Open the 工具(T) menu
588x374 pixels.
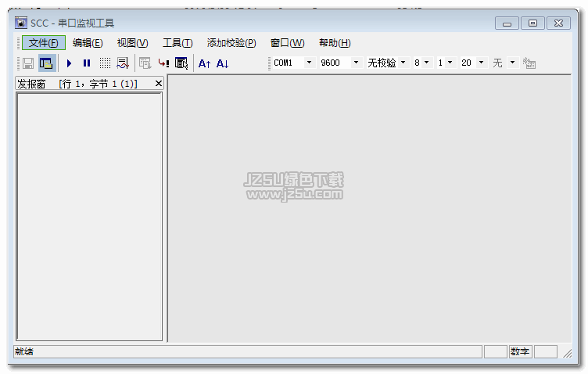[177, 43]
